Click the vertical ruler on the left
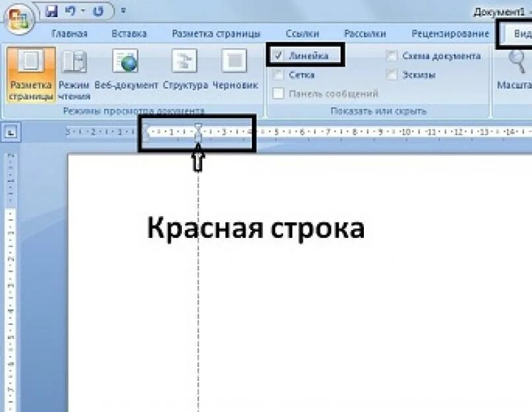The width and height of the screenshot is (532, 412). (x=11, y=281)
